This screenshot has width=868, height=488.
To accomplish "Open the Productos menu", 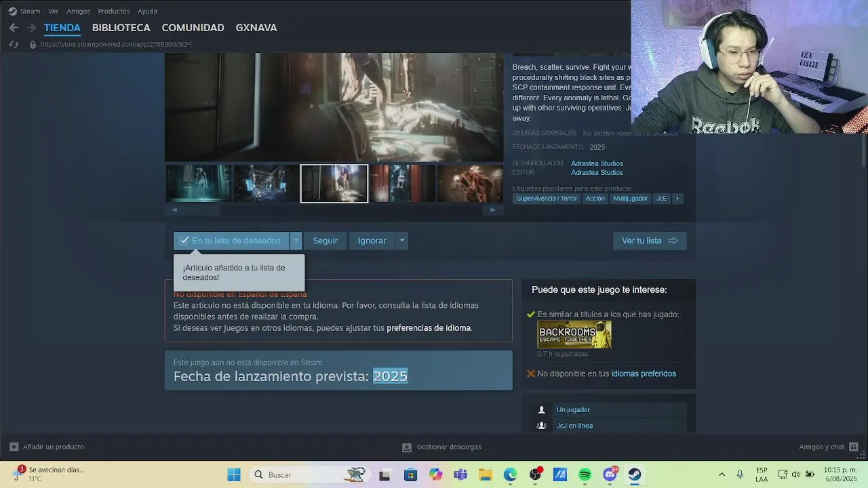I will pyautogui.click(x=113, y=11).
